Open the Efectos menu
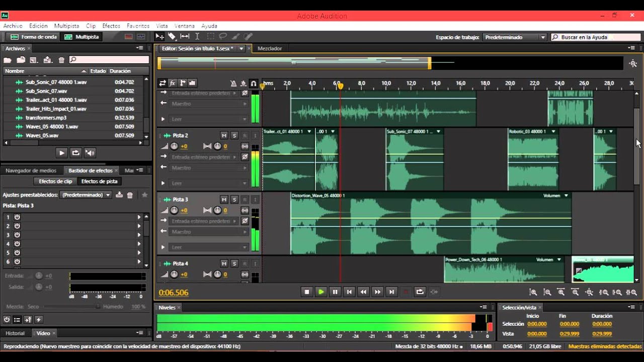The image size is (644, 362). [111, 26]
